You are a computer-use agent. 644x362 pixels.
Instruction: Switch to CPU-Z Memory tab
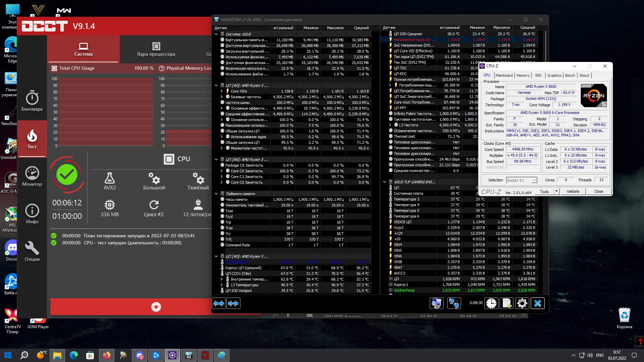[523, 75]
